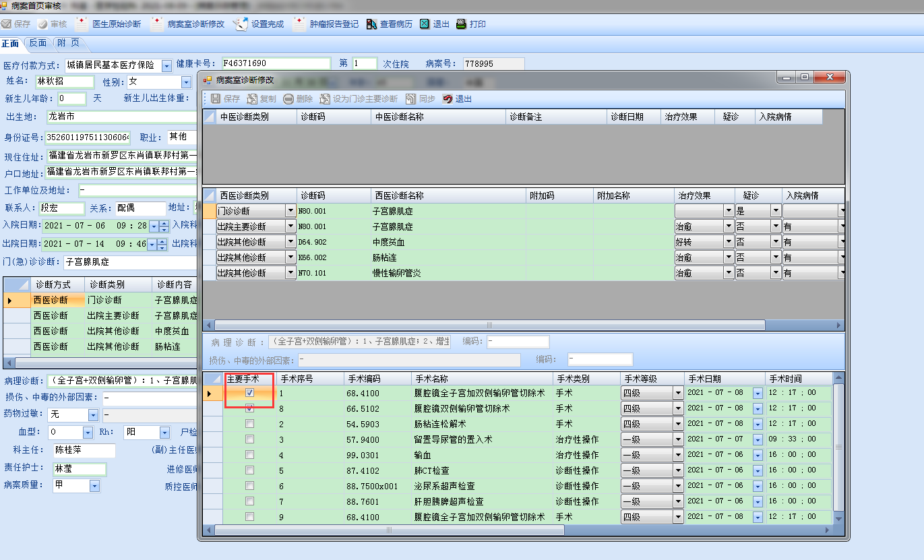Click 退出 in the 病案室诊断修改 dialog toolbar
924x560 pixels.
click(457, 99)
